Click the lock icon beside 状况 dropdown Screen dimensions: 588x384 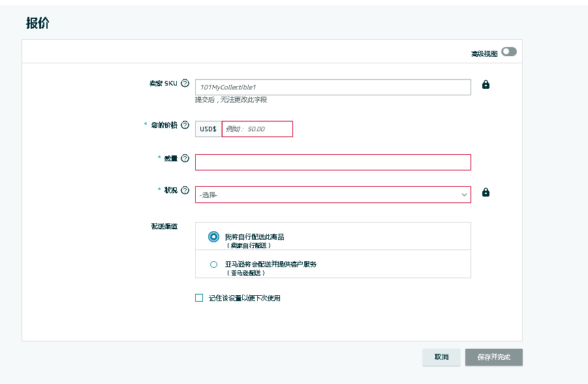coord(486,193)
